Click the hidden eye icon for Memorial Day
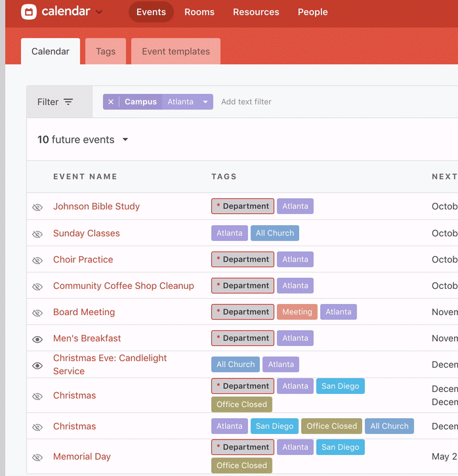The image size is (458, 476). point(37,457)
